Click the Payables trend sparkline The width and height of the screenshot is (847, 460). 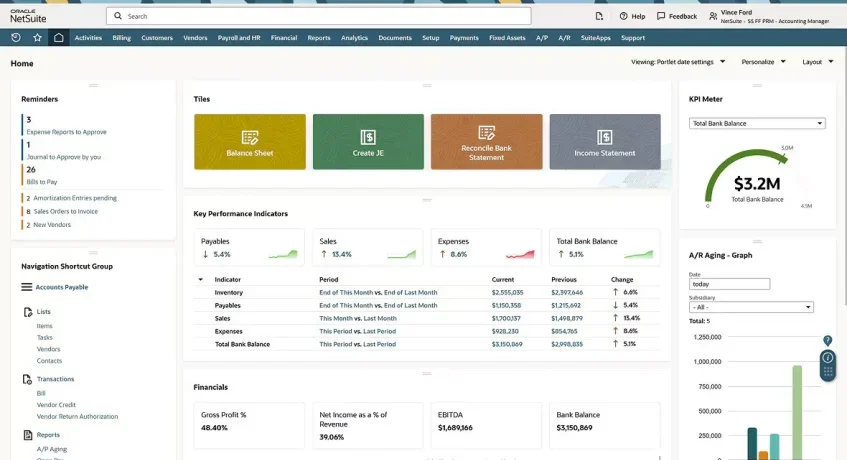point(283,254)
